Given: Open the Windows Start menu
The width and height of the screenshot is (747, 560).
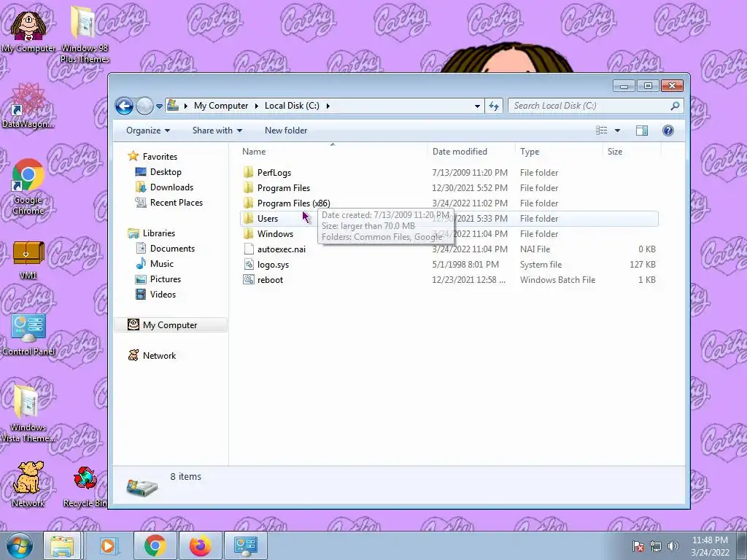Looking at the screenshot, I should click(19, 545).
